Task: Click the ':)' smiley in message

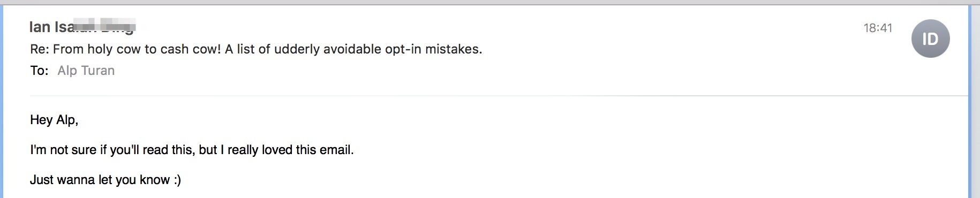Action: point(177,180)
